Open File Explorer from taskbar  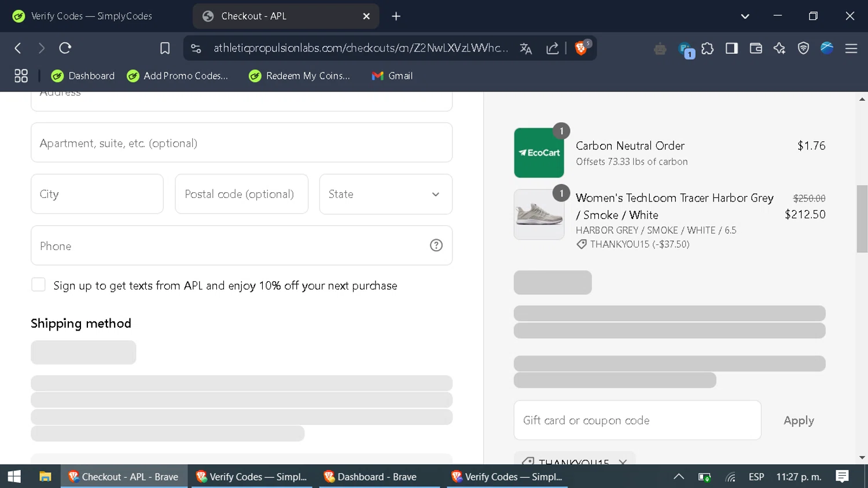(x=45, y=476)
